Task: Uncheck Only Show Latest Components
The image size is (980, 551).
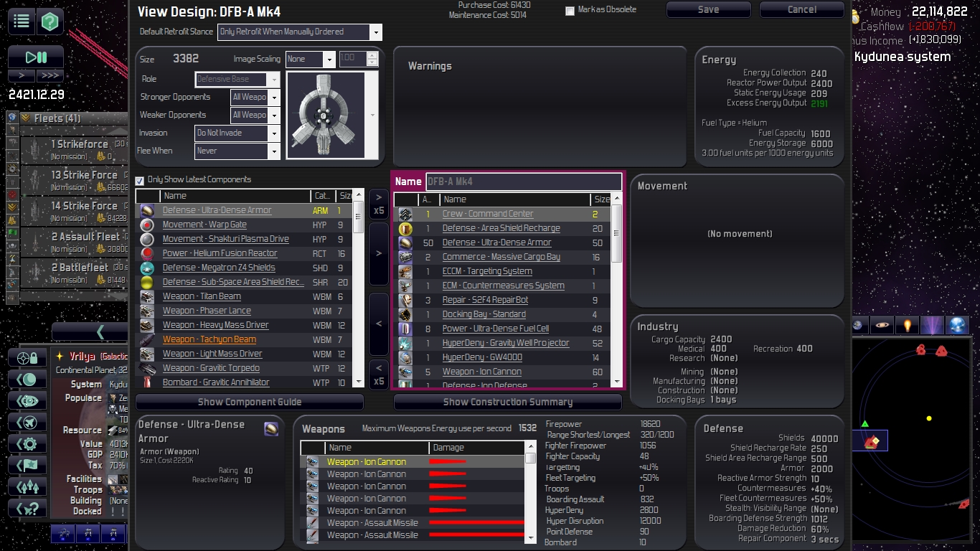Action: click(140, 180)
